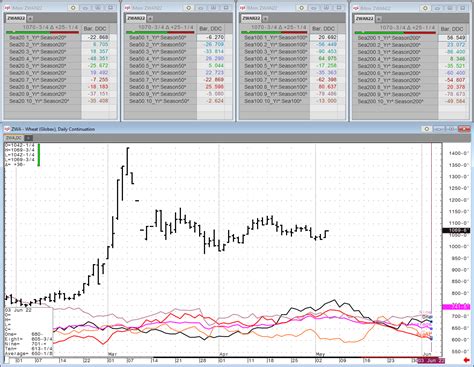Screen dimensions: 474x367
Task: Click the black current-price tag on the chart price scale
Action: pos(456,230)
